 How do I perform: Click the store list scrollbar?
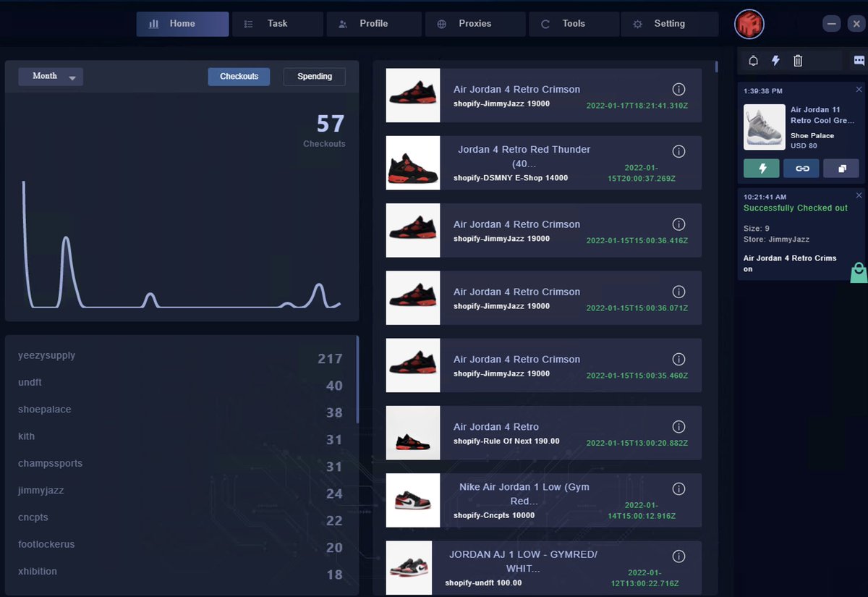pos(357,379)
